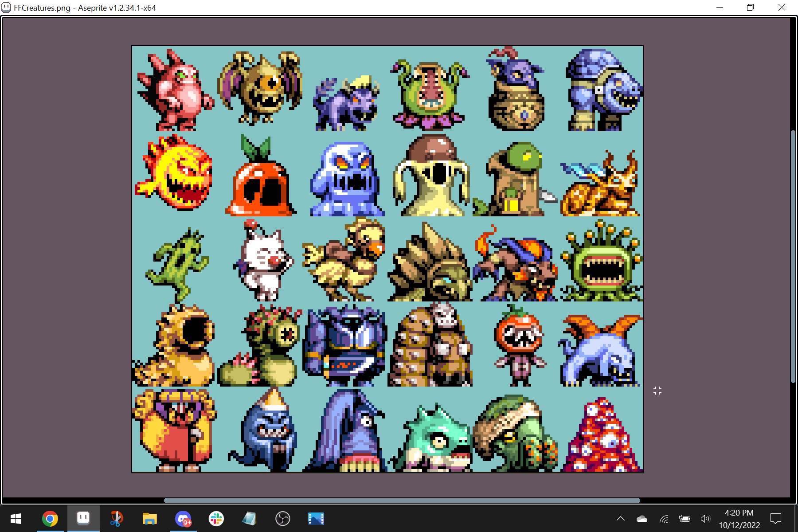The height and width of the screenshot is (532, 798).
Task: Open the Video Editor filmstrip icon
Action: coord(316,519)
